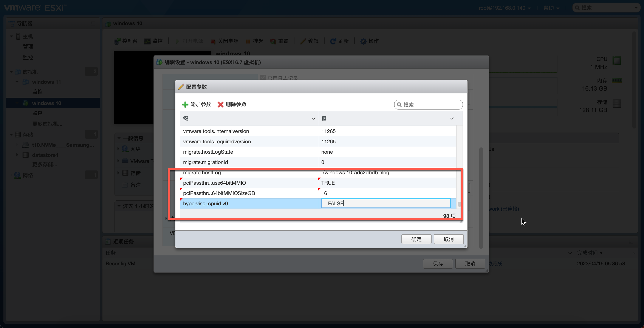Click the 添加参数 button label
The height and width of the screenshot is (328, 644).
tap(201, 105)
